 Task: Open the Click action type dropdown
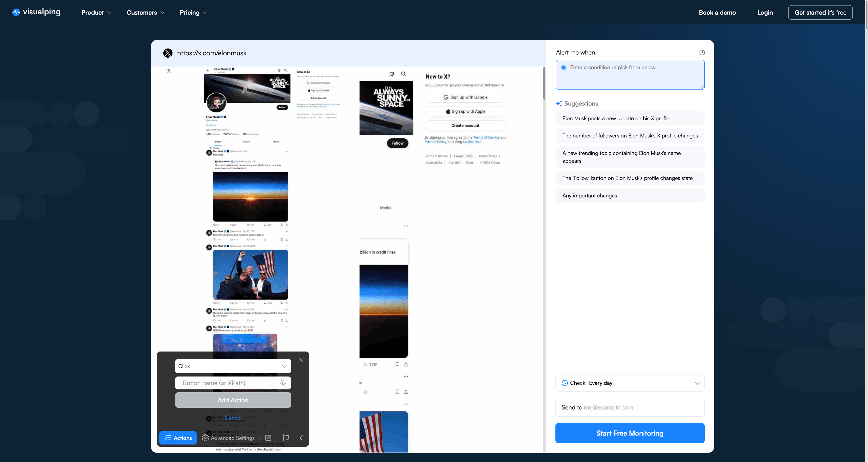(233, 366)
